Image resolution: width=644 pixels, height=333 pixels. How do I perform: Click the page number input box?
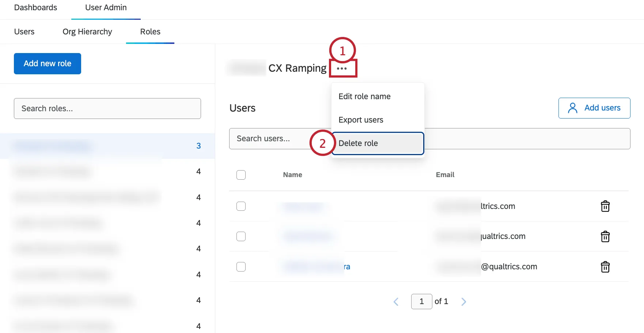click(x=421, y=302)
